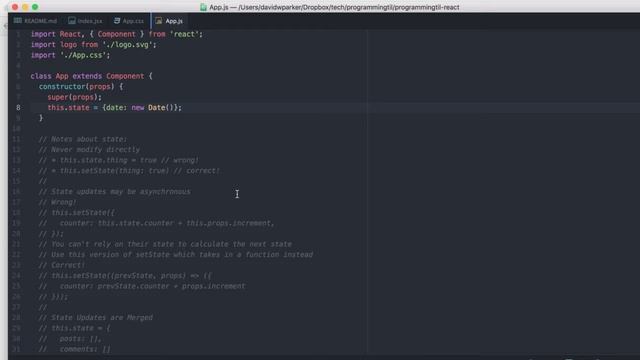Click the file icon in the window title
The image size is (640, 360).
pos(203,7)
